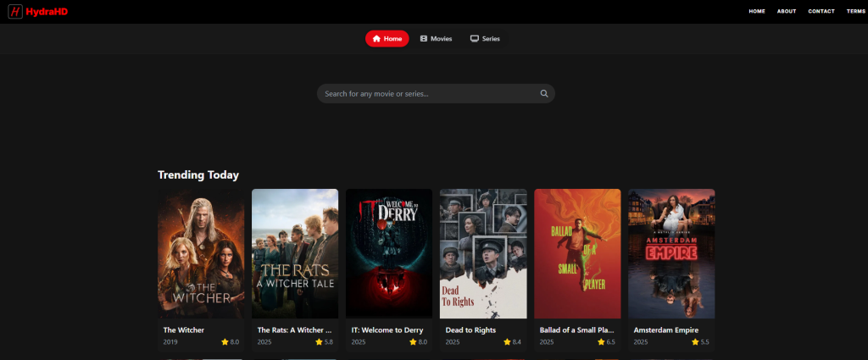Open The Rats: A Witcher Tale poster
Viewport: 868px width, 360px height.
tap(295, 254)
